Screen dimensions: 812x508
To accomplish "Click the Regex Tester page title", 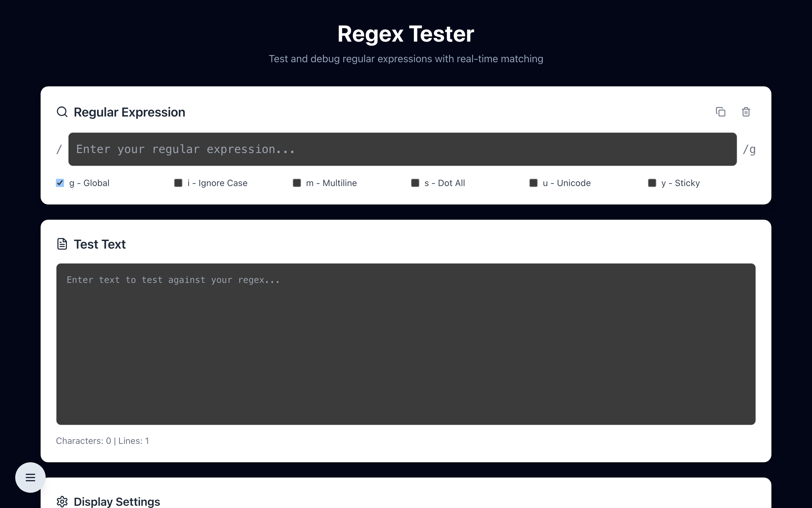I will pos(406,34).
